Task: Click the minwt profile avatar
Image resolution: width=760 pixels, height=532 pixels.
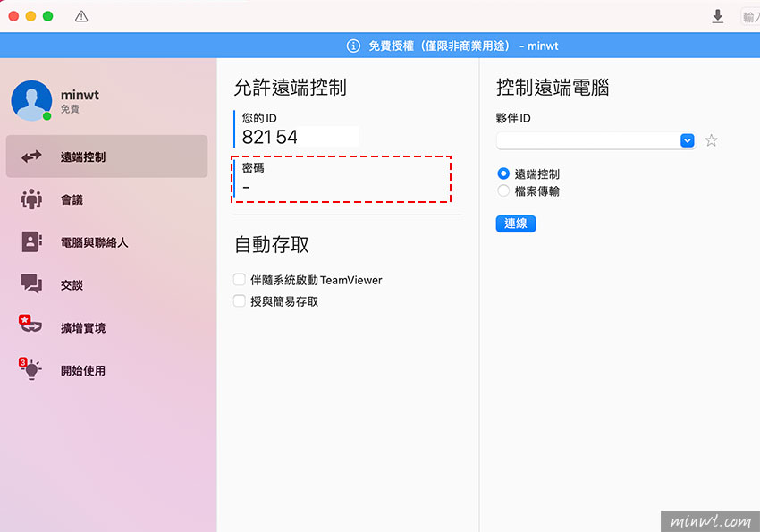Action: point(31,101)
